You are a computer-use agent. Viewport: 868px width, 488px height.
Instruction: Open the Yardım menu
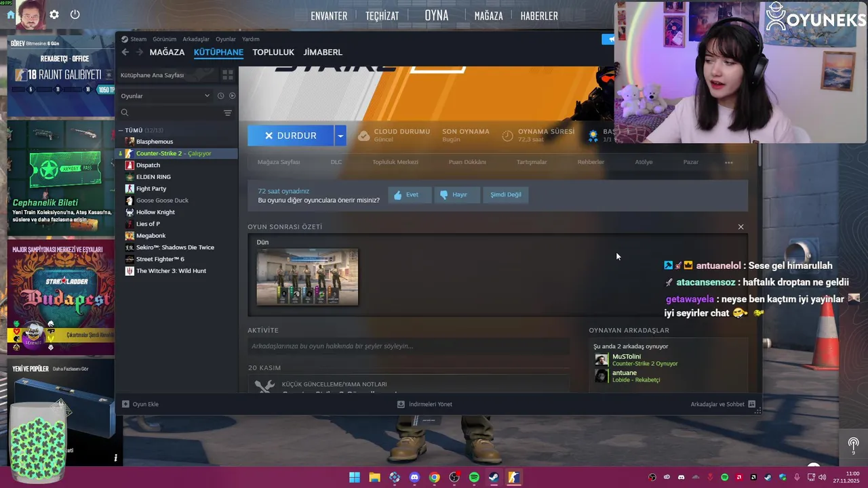pos(251,39)
